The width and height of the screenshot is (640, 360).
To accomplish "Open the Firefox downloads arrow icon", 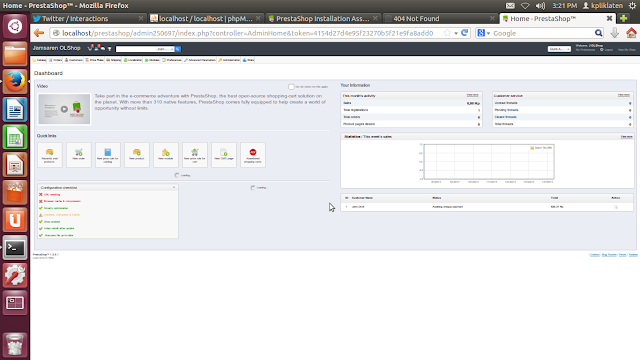I will [x=614, y=33].
